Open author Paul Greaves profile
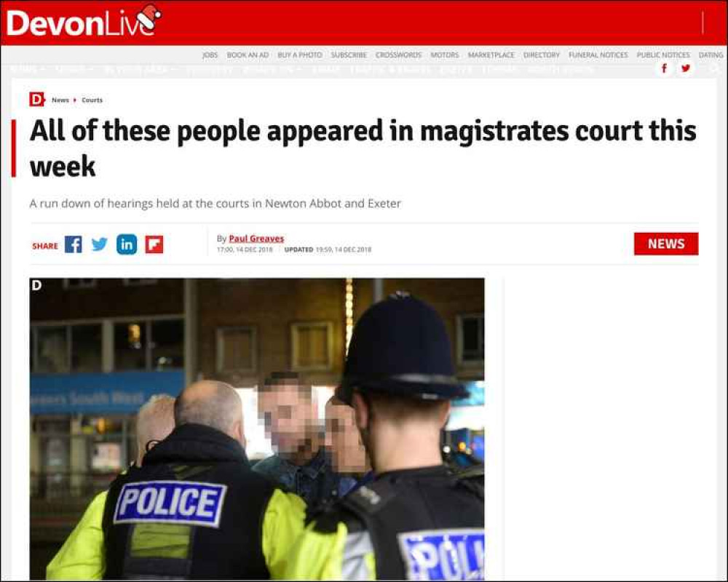The image size is (728, 582). coord(256,239)
